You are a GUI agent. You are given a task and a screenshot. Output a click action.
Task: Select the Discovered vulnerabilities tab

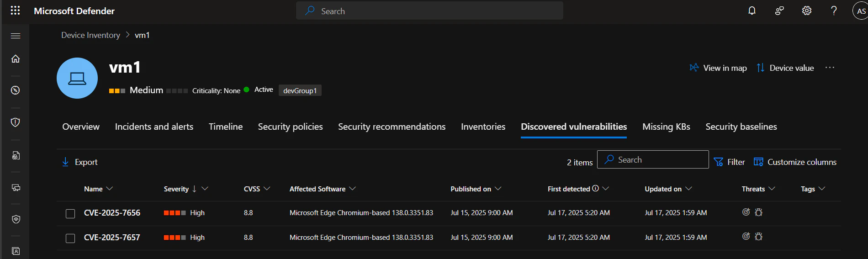(x=574, y=127)
